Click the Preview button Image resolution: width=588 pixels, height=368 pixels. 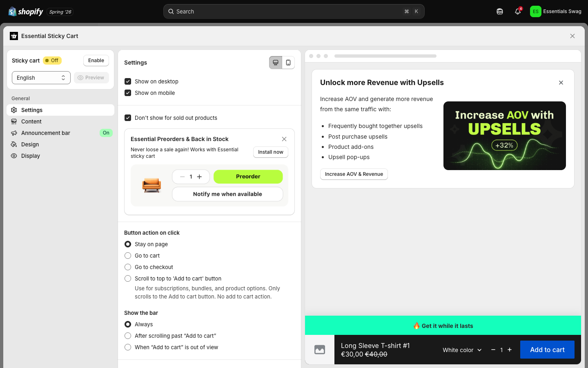point(91,78)
